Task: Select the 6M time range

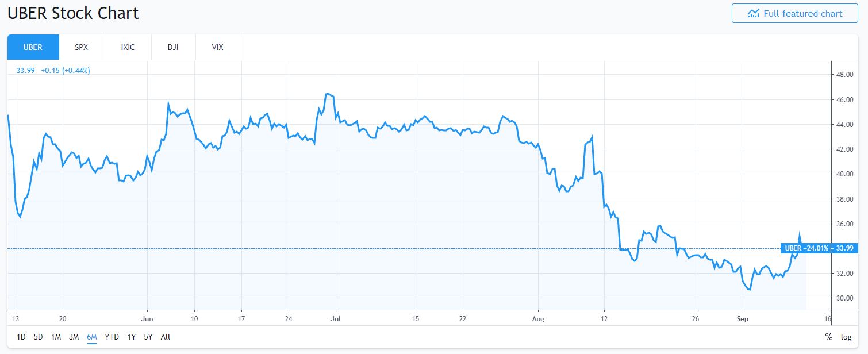Action: click(x=92, y=337)
